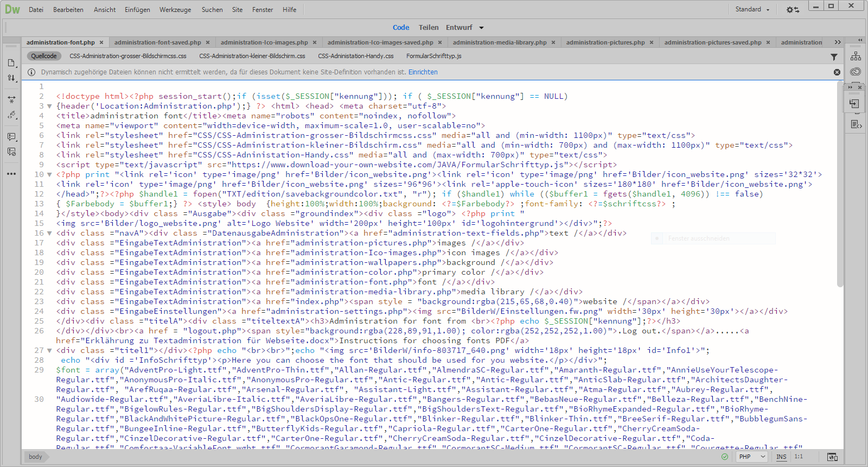Screen dimensions: 868x467
Task: Click green no-errors status check icon
Action: click(x=725, y=457)
